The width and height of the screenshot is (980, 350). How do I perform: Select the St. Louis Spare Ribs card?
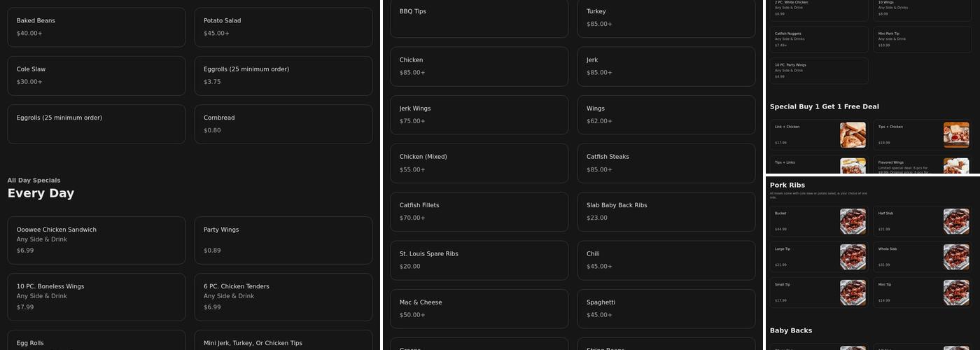[479, 260]
